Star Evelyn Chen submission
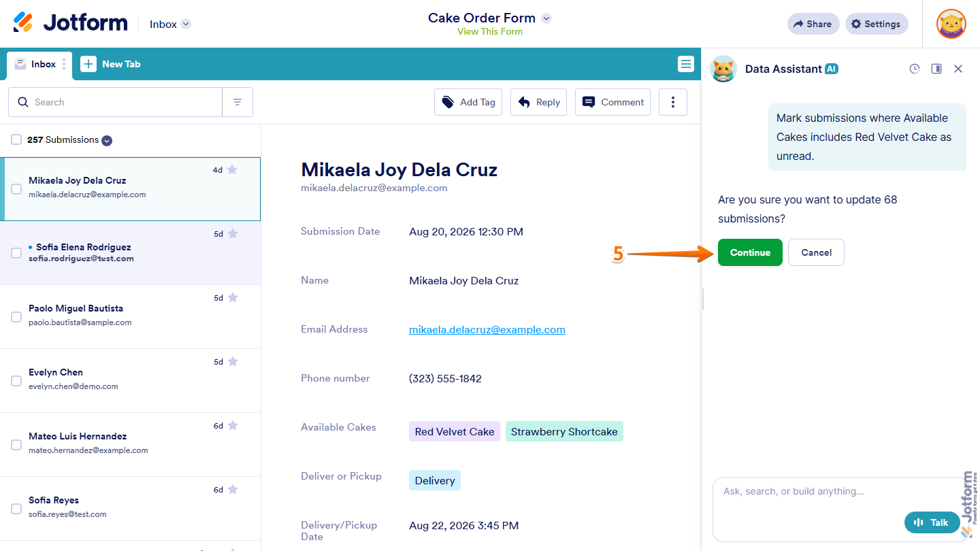The width and height of the screenshot is (980, 551). coord(233,361)
